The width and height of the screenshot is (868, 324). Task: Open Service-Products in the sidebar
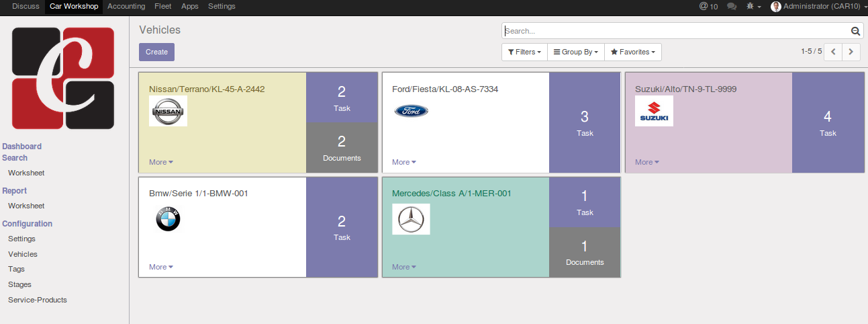38,300
